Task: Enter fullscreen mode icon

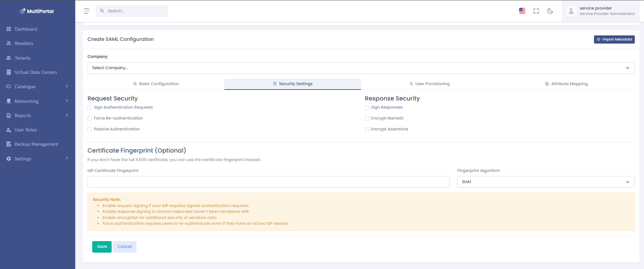Action: (x=536, y=11)
